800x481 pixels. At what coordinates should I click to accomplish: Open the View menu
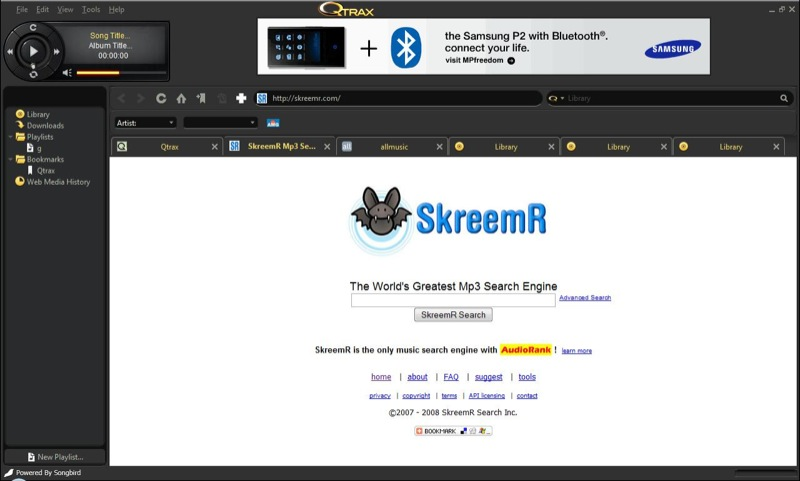[65, 9]
